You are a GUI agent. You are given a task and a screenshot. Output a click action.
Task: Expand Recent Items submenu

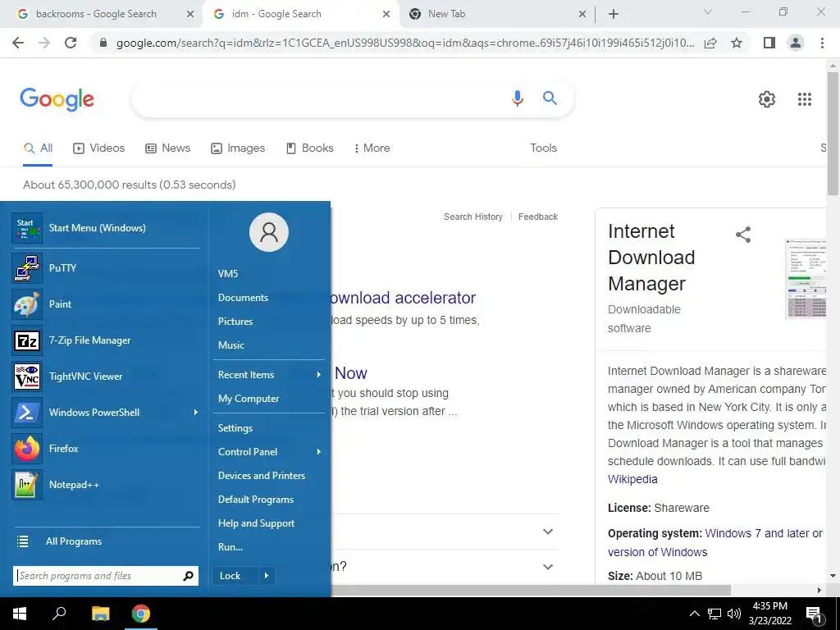coord(319,374)
